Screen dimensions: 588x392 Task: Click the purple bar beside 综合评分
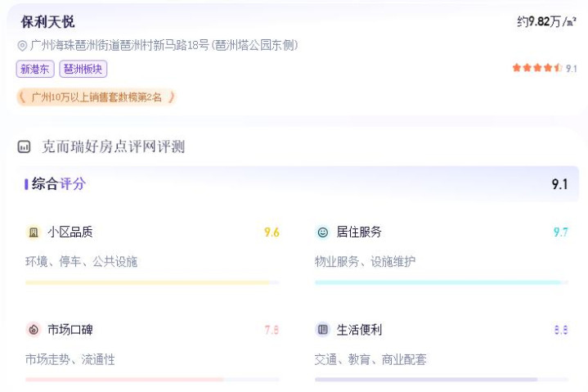pos(26,184)
